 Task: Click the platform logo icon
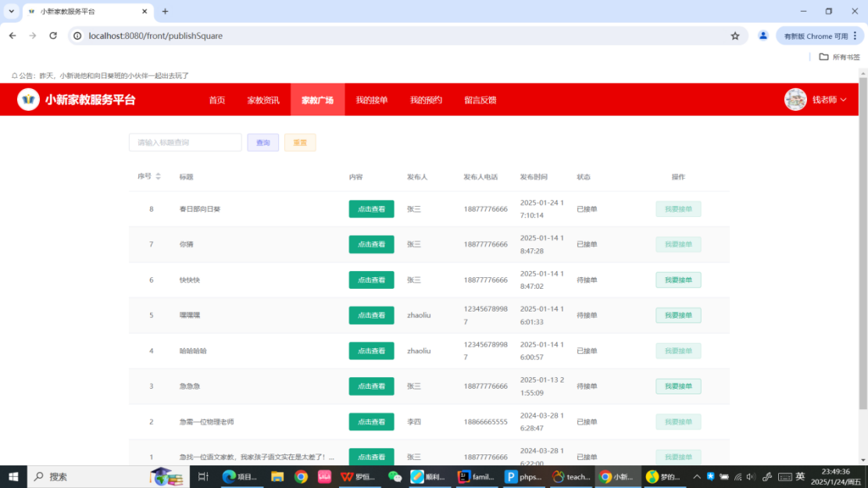28,100
